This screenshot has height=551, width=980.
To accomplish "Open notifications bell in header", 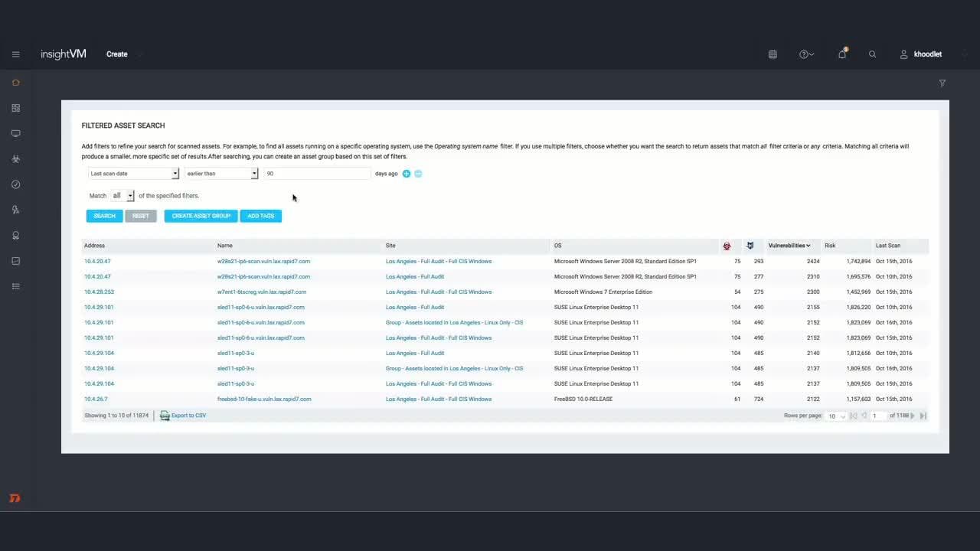I will (x=842, y=54).
